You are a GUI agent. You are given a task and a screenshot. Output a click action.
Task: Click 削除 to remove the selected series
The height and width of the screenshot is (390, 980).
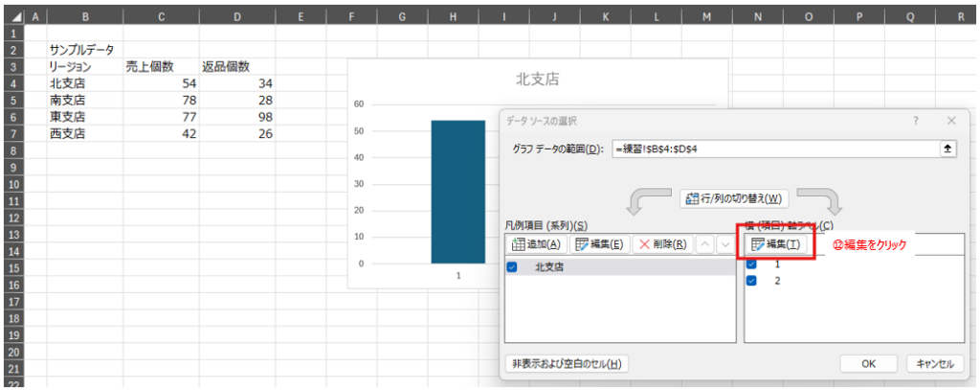coord(662,244)
